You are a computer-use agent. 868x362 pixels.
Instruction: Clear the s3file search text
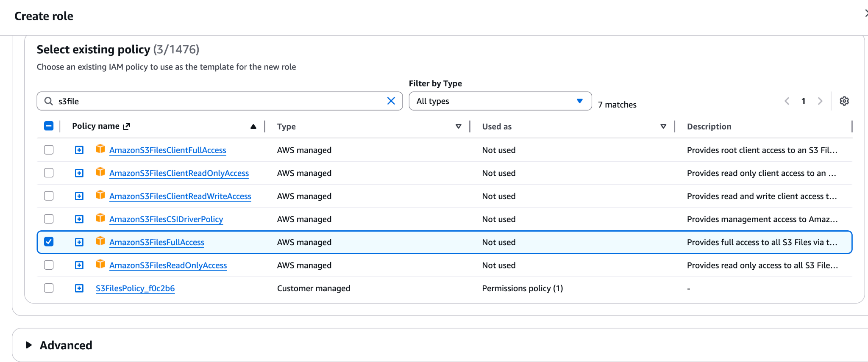click(391, 101)
